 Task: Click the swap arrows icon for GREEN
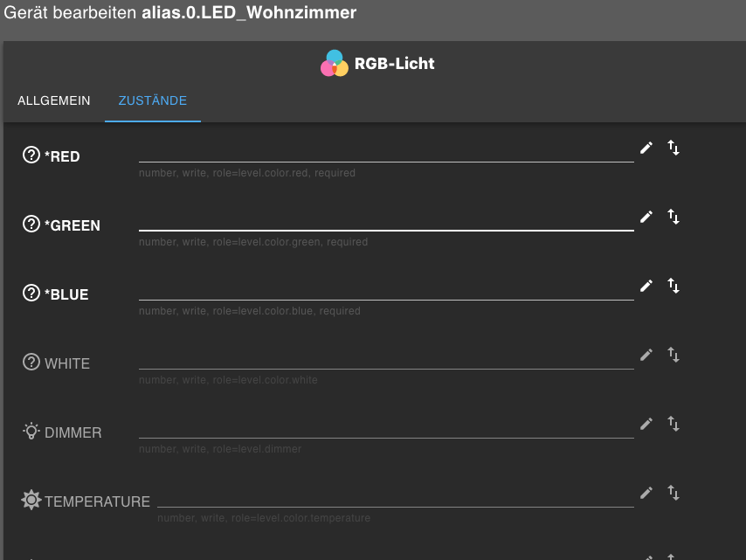[x=673, y=217]
